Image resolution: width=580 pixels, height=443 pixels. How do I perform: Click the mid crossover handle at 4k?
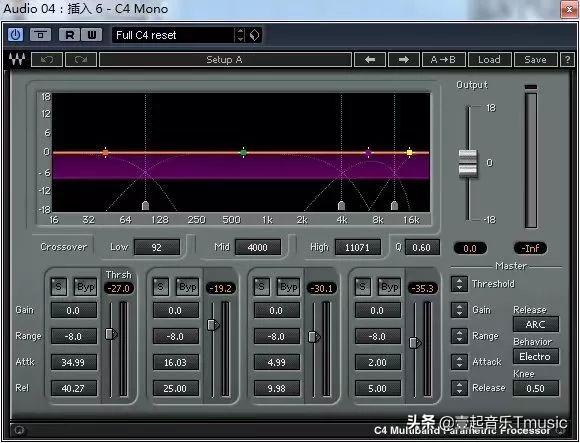point(341,206)
